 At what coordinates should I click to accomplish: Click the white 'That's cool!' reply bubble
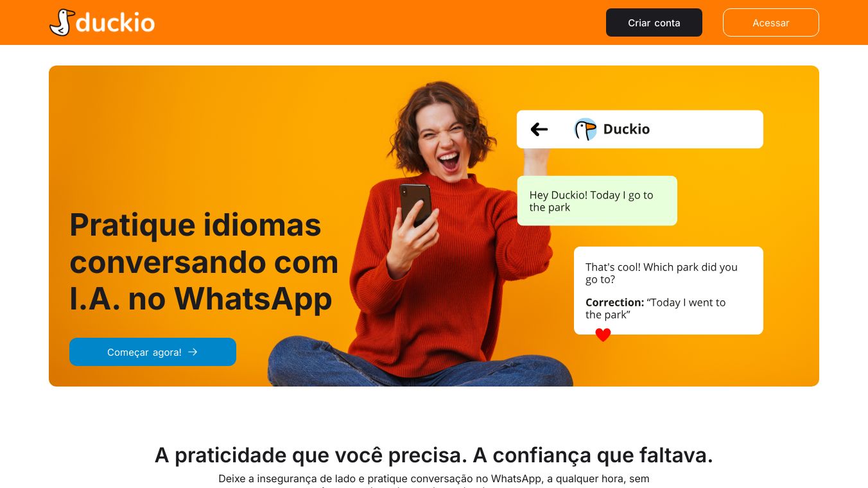(x=668, y=290)
